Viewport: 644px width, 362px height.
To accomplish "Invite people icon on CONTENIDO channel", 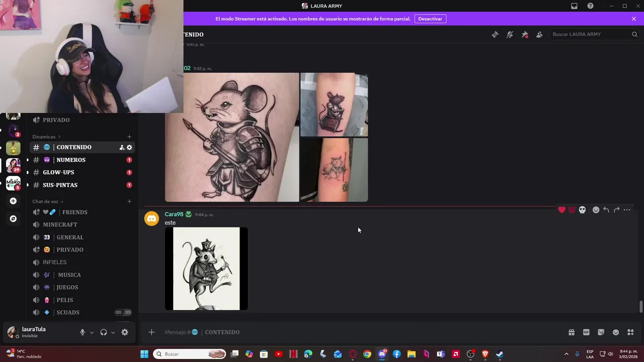I will point(122,147).
